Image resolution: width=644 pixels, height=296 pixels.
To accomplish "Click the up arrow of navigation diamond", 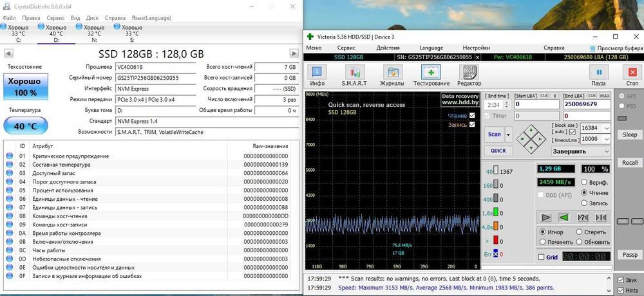I will [x=531, y=130].
